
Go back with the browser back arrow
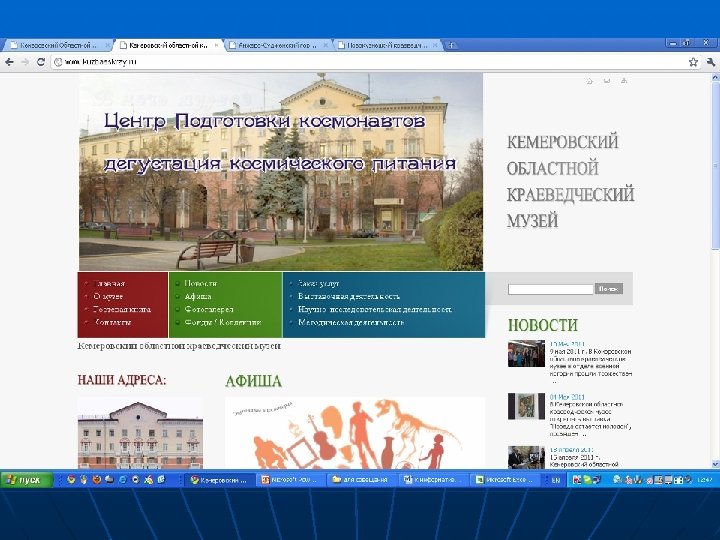[9, 62]
